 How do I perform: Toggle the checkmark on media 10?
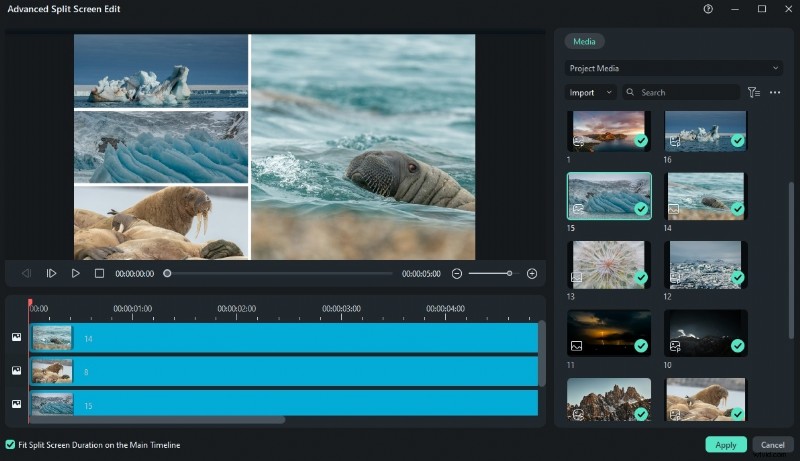[x=737, y=346]
